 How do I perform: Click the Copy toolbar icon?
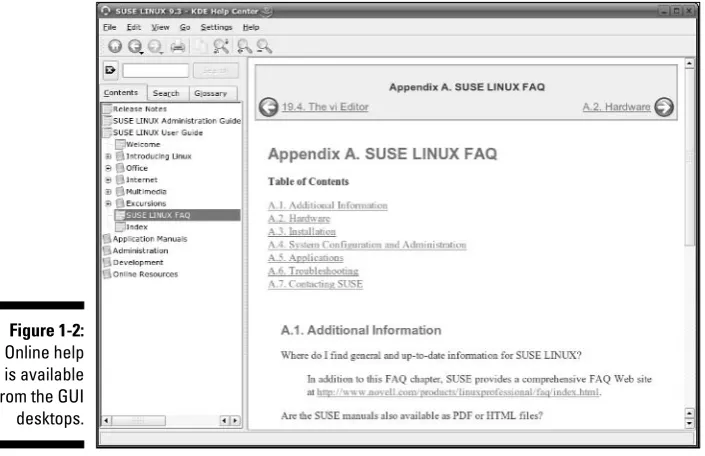pos(201,46)
